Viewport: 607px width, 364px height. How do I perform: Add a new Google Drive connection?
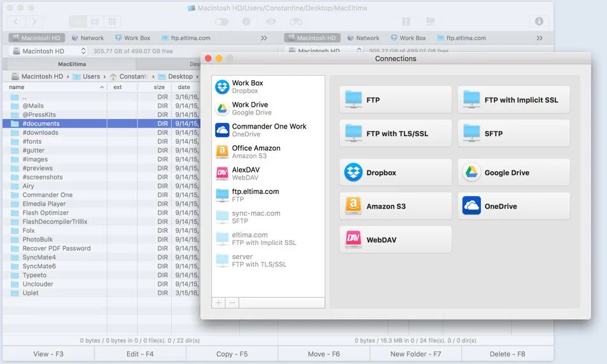[513, 172]
